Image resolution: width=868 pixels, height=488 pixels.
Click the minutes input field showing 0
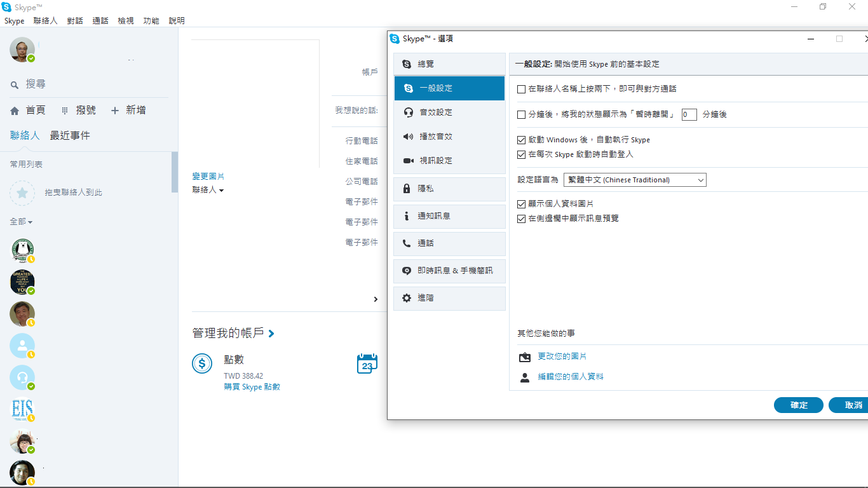click(689, 115)
